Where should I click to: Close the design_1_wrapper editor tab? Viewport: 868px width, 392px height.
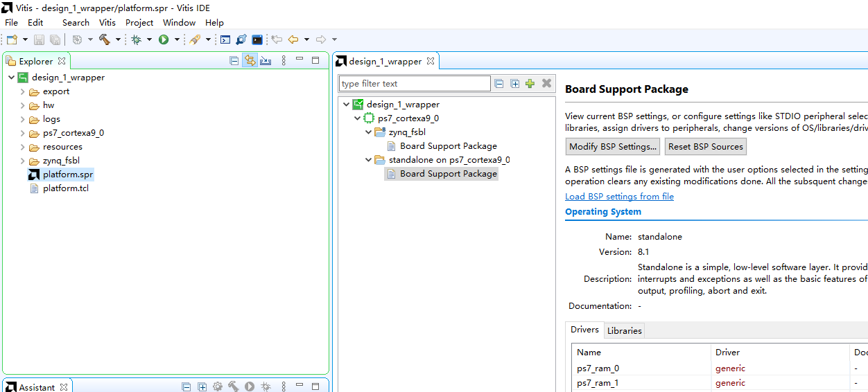(431, 61)
